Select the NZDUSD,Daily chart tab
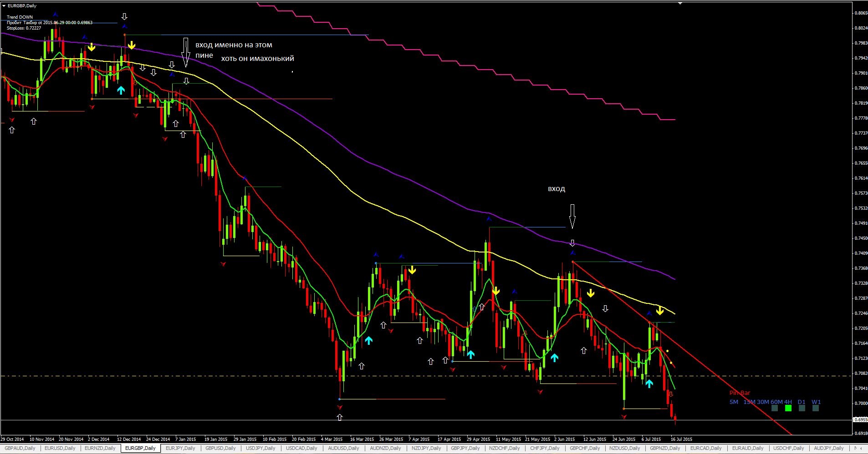Viewport: 868px width, 454px height. (625, 448)
